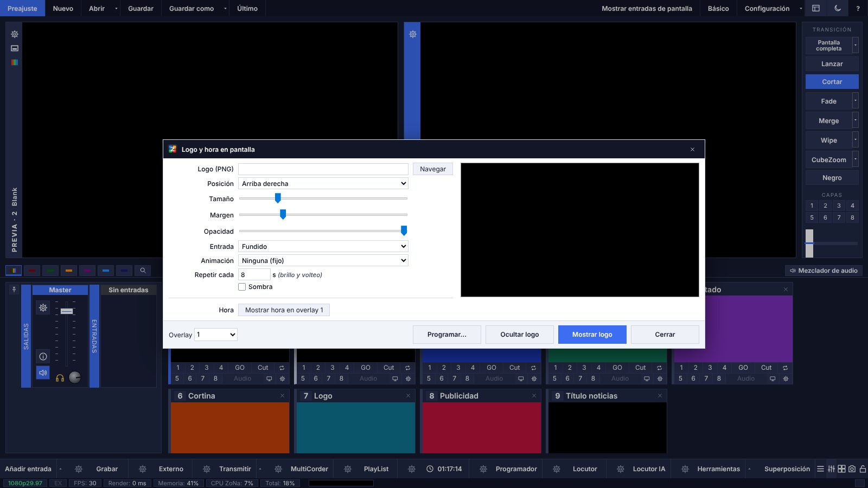Toggle overlay layer 3 in Capas
868x488 pixels.
(839, 206)
